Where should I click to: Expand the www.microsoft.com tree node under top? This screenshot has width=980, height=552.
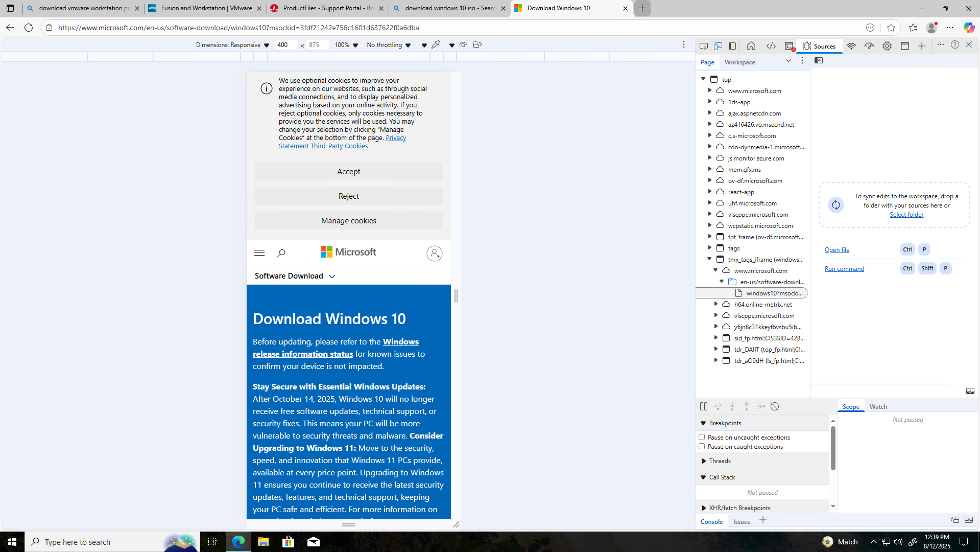pyautogui.click(x=709, y=90)
